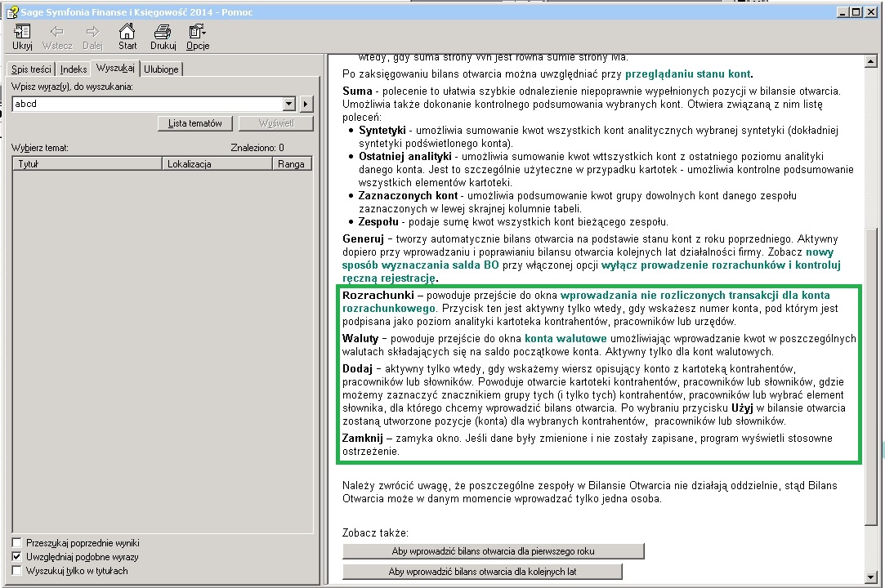Open 'Aby wprowadzić bilans otwarcia dla pierwszego roku'
Screen dimensions: 885x588
click(494, 551)
